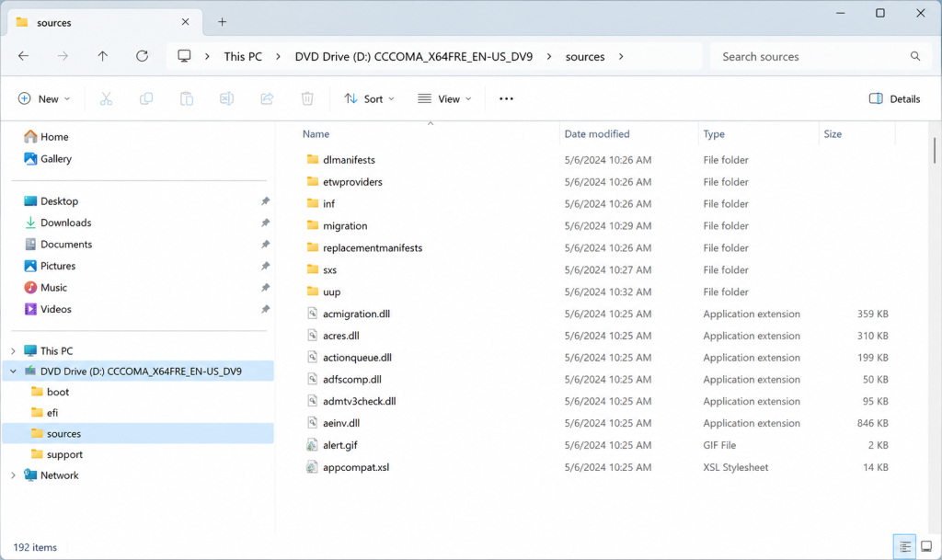942x560 pixels.
Task: Click the alert.gif file icon
Action: tap(312, 445)
